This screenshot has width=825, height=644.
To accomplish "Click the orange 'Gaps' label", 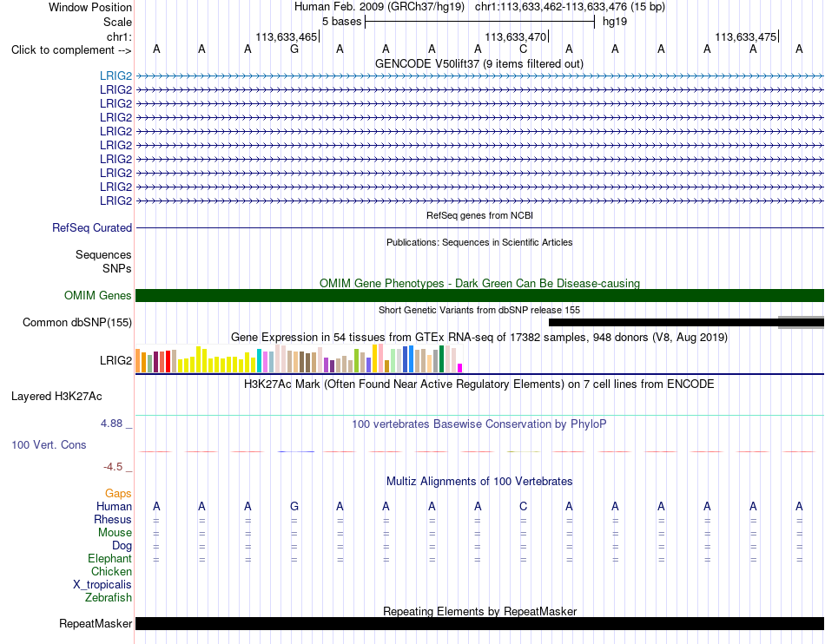I will [x=118, y=493].
